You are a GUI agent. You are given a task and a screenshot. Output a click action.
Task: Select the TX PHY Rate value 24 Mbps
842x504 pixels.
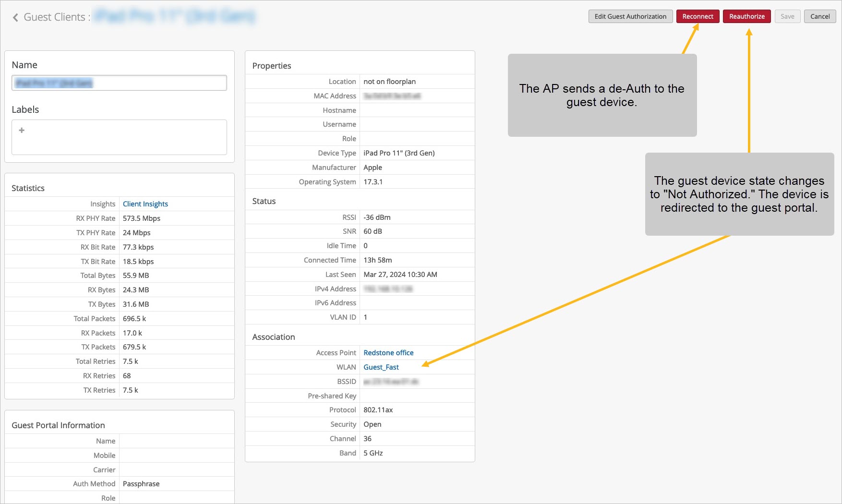[x=137, y=233]
